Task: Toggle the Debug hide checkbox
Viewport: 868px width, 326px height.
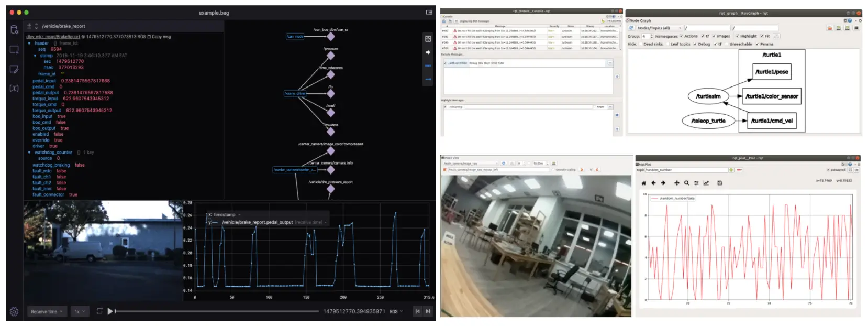Action: (x=695, y=44)
